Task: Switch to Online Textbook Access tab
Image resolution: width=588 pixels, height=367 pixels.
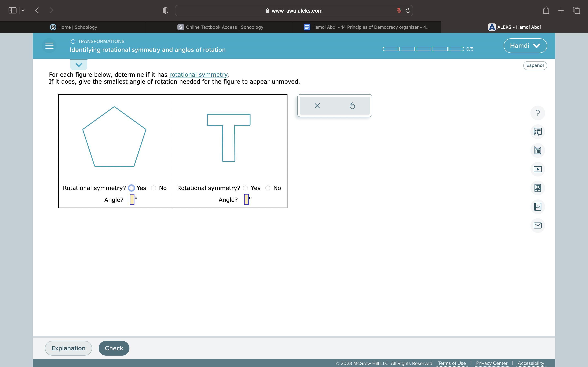Action: tap(220, 27)
